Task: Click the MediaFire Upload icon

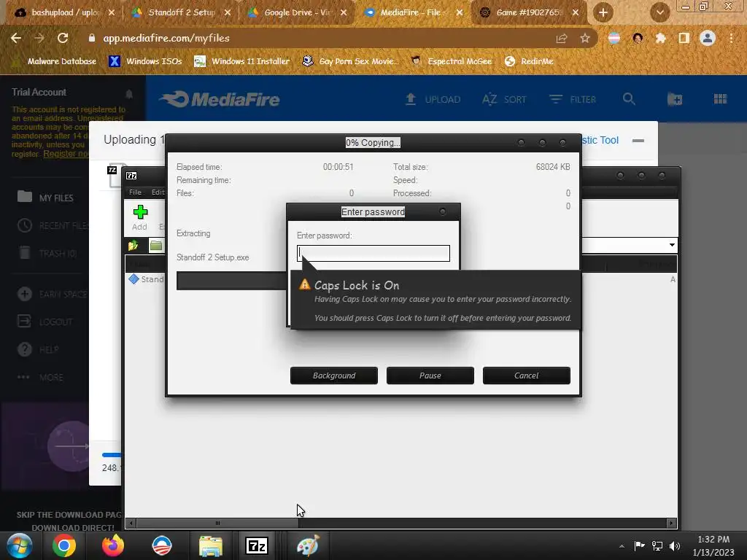Action: pos(410,99)
